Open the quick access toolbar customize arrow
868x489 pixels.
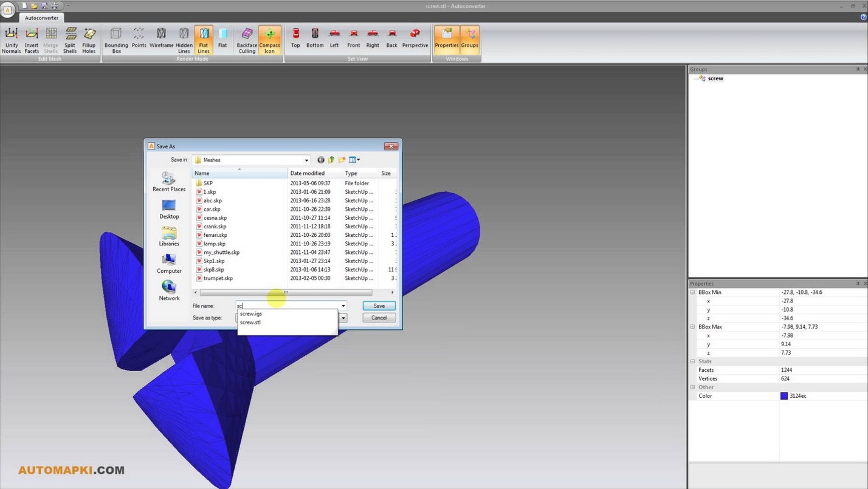click(x=68, y=5)
